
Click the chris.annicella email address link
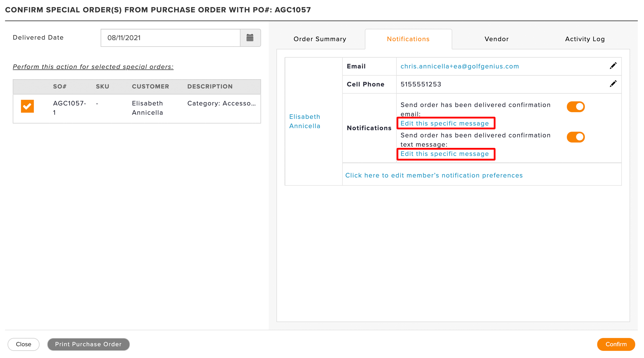tap(460, 66)
